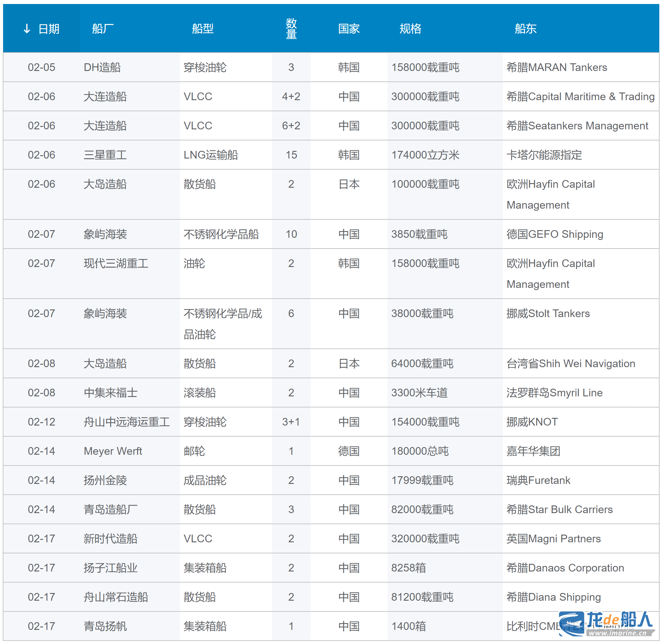663x644 pixels.
Task: Click Meyer Werft shipyard cell
Action: pyautogui.click(x=113, y=451)
